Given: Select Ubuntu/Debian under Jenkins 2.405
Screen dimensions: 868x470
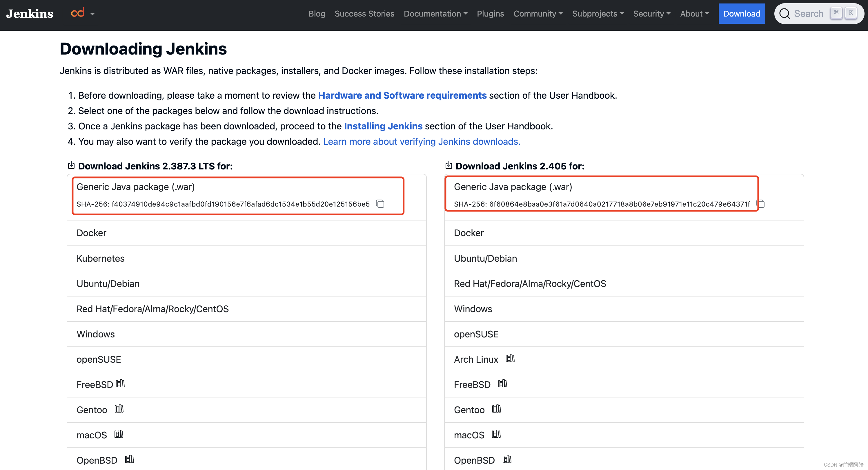Looking at the screenshot, I should point(624,258).
